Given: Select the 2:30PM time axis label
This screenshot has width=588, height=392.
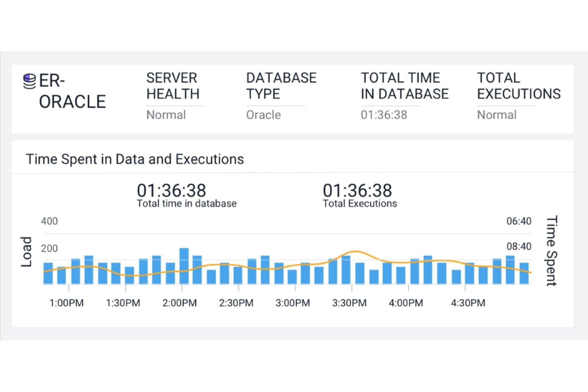Looking at the screenshot, I should pos(236,303).
